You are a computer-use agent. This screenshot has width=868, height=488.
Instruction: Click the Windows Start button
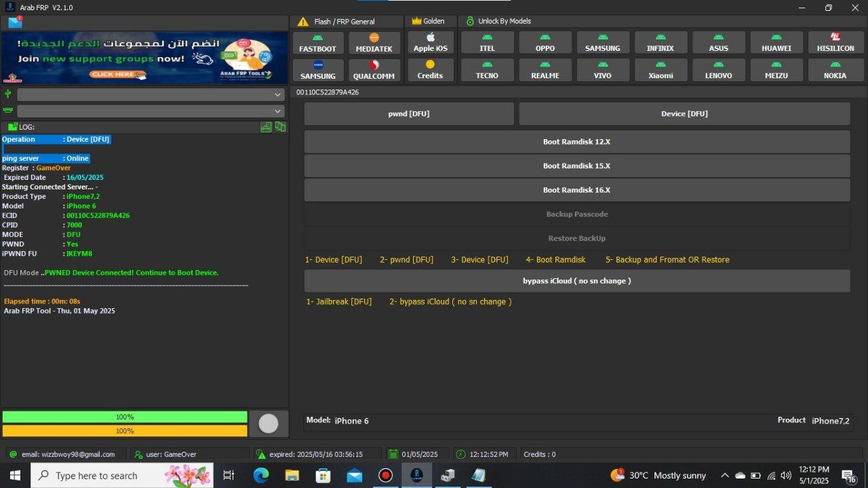(15, 475)
